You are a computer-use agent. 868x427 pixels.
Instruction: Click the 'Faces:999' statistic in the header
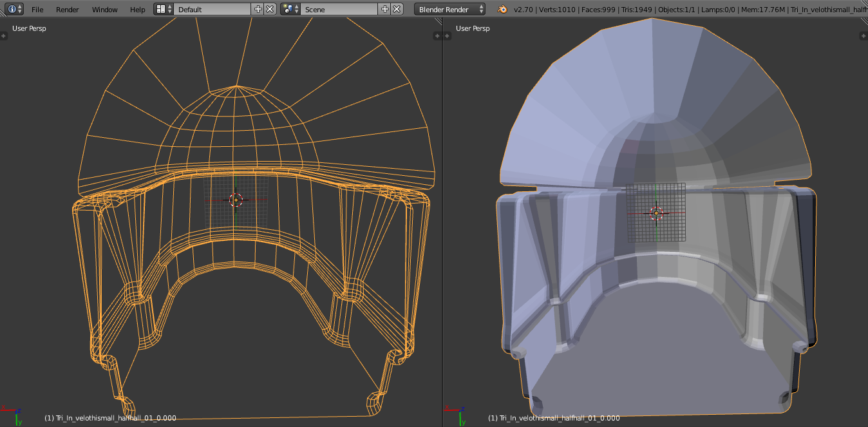tap(599, 10)
